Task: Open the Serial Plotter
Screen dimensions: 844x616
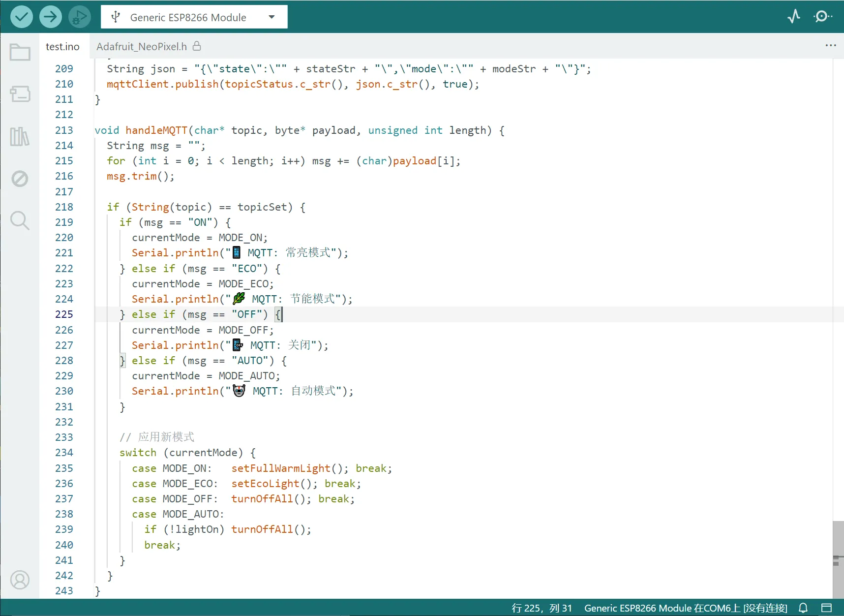Action: pos(793,17)
